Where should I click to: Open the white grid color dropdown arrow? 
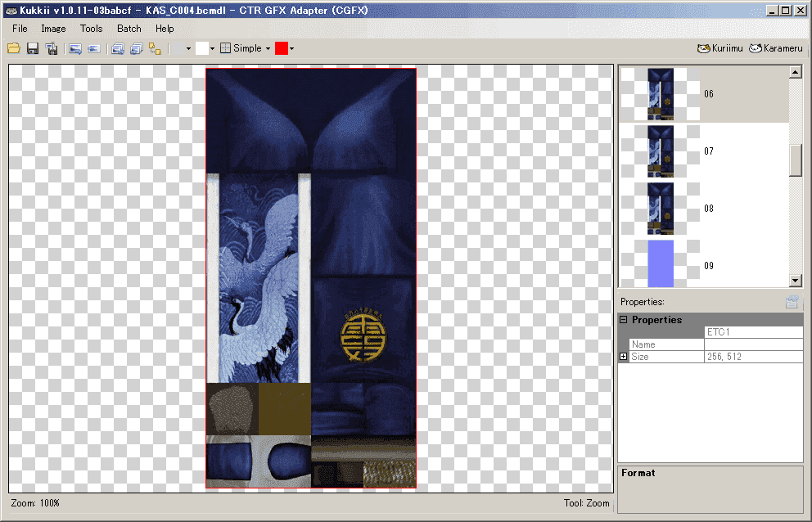point(212,48)
